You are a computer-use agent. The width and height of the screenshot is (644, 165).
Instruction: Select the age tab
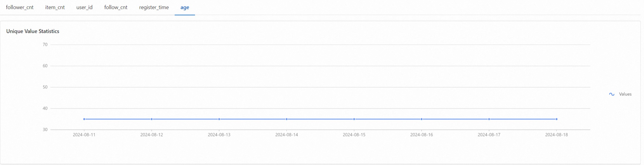[185, 7]
